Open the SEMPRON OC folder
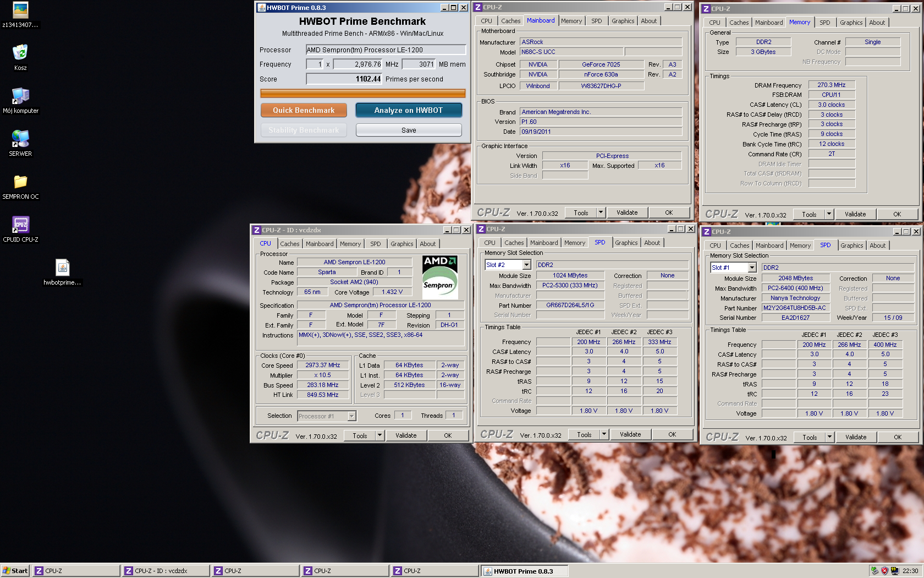The height and width of the screenshot is (578, 924). (20, 187)
